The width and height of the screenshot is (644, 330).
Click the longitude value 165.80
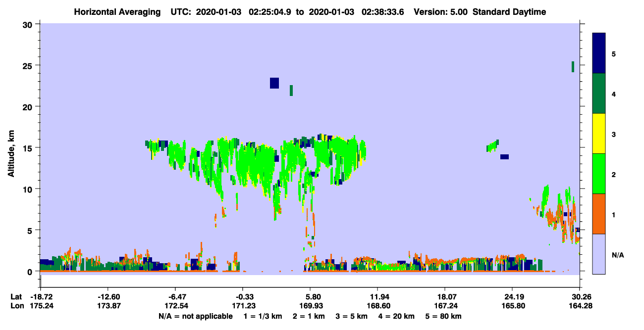click(512, 306)
